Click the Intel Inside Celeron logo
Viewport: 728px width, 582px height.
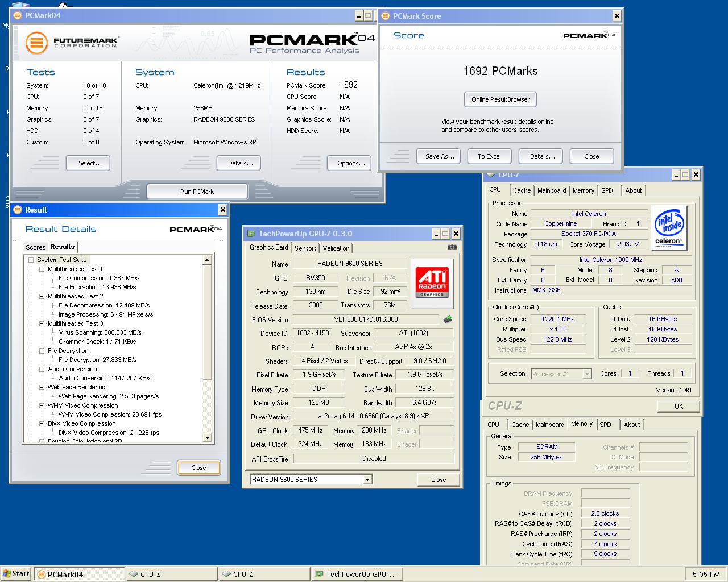pyautogui.click(x=669, y=228)
